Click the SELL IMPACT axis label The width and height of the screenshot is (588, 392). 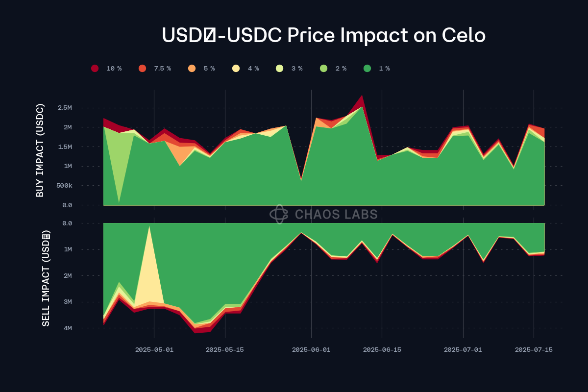point(46,277)
